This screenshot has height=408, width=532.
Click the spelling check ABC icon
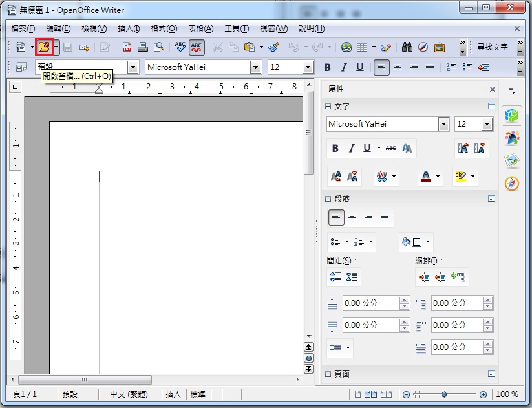click(x=180, y=47)
